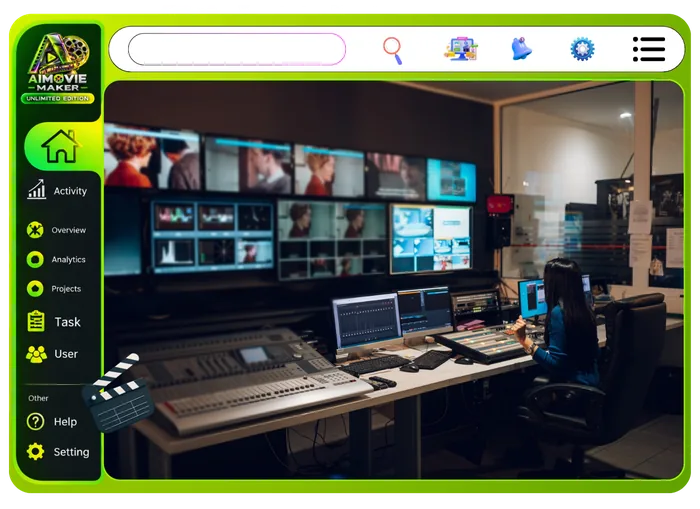Click the "Other" section heading
700x509 pixels.
pyautogui.click(x=38, y=398)
